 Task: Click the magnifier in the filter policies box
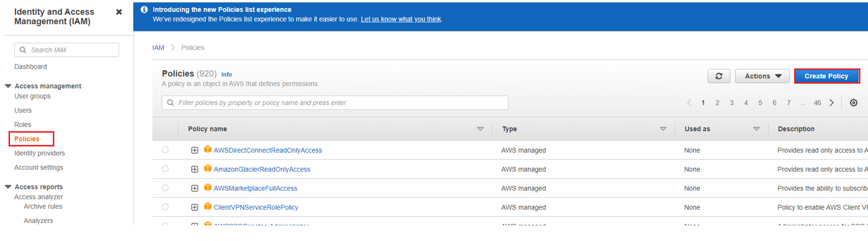coord(170,103)
